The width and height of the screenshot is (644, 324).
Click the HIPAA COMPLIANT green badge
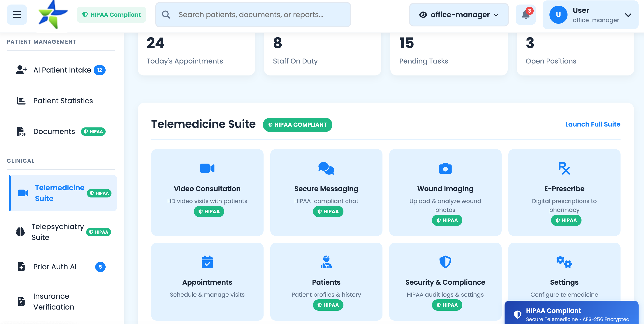297,125
